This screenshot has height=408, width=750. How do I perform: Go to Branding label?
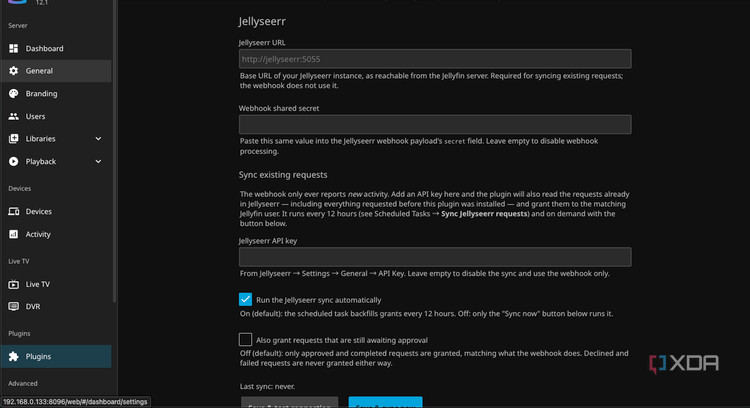42,93
